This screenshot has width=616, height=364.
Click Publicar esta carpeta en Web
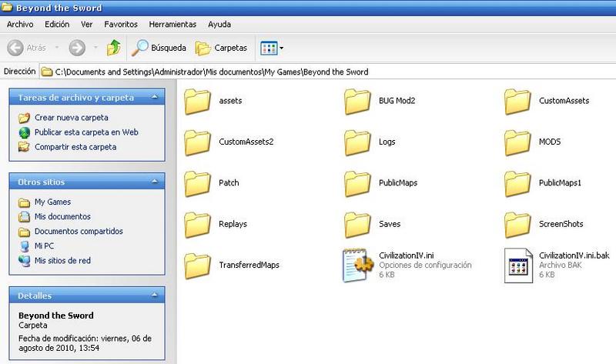[x=86, y=132]
